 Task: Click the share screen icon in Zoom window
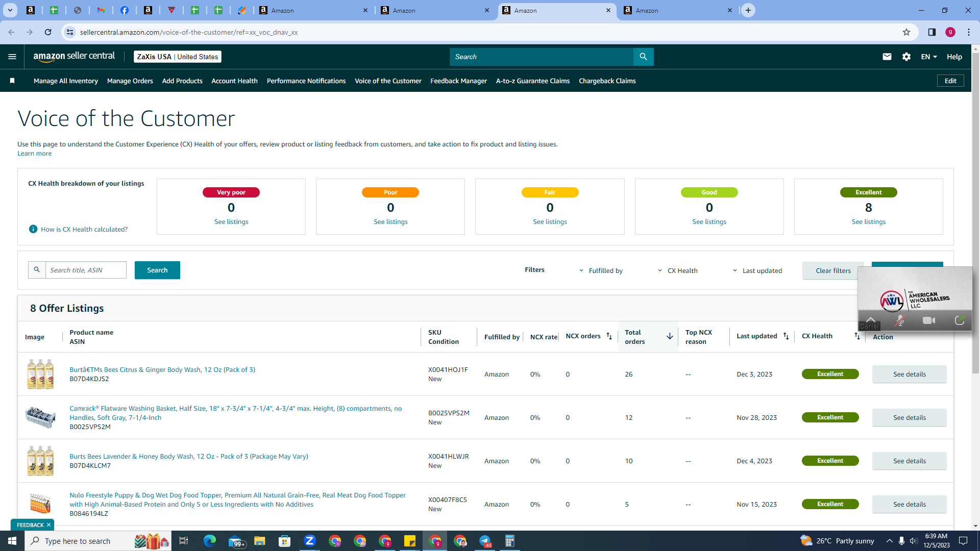coord(960,320)
